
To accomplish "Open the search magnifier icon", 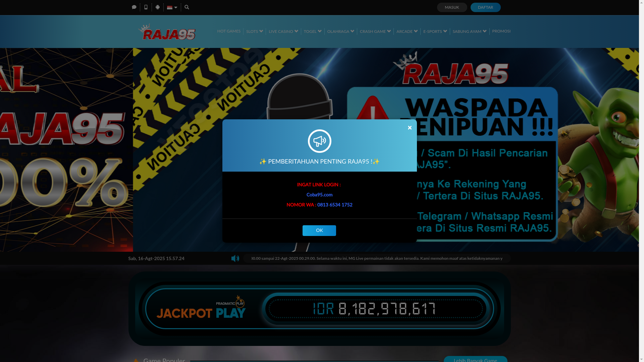I will coord(187,7).
